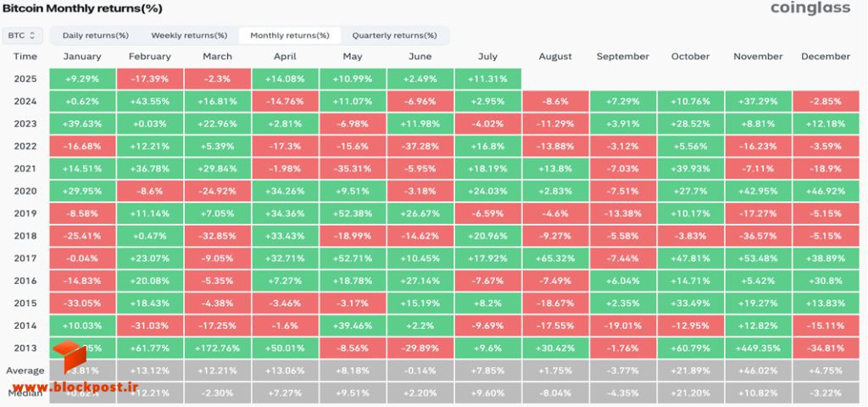Click the December column header
This screenshot has height=407, width=868.
pyautogui.click(x=826, y=57)
